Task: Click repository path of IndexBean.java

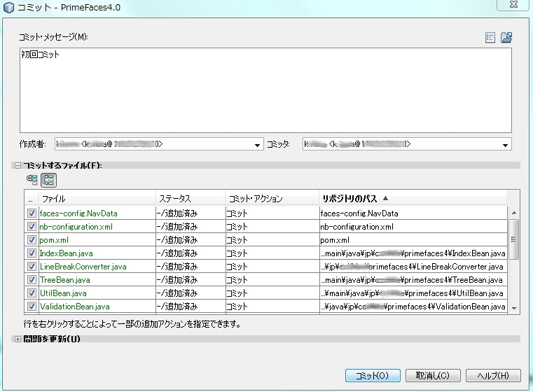Action: [413, 253]
